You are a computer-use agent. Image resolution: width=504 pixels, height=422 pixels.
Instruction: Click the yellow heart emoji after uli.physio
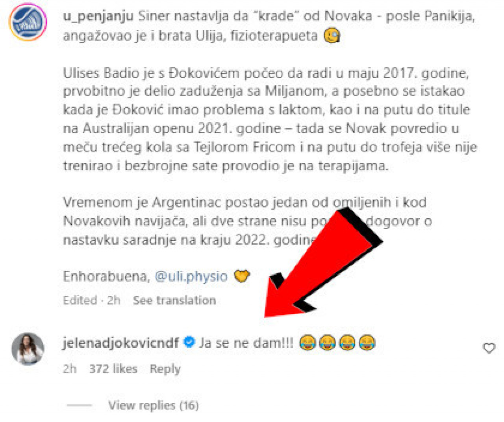pyautogui.click(x=242, y=276)
